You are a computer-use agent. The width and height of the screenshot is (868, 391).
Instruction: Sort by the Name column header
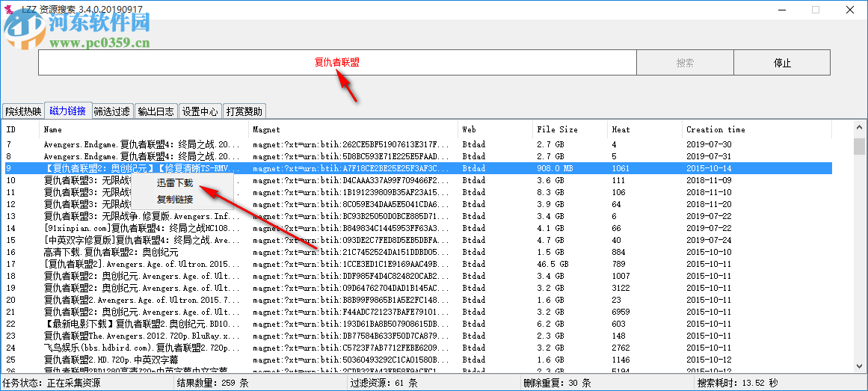pyautogui.click(x=144, y=129)
